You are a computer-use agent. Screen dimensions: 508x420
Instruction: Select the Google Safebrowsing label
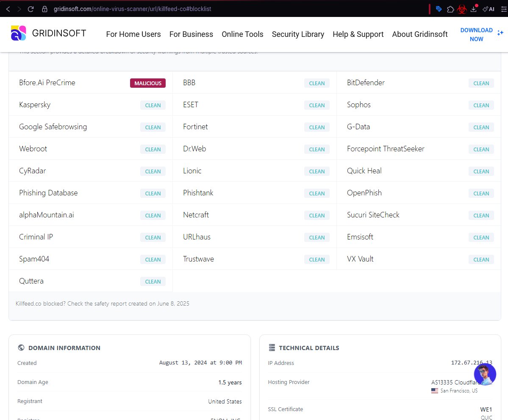(x=53, y=127)
